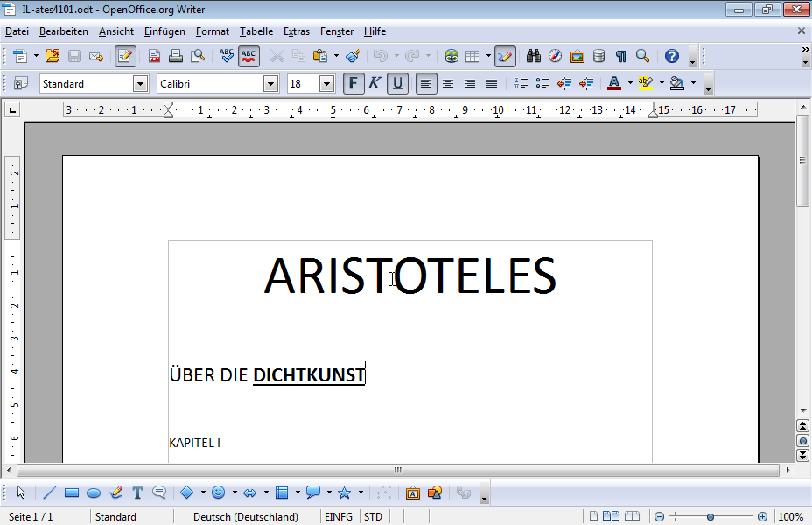Click the Navigation circle button by scrollbar
Screen dimensions: 812x525
click(x=802, y=441)
